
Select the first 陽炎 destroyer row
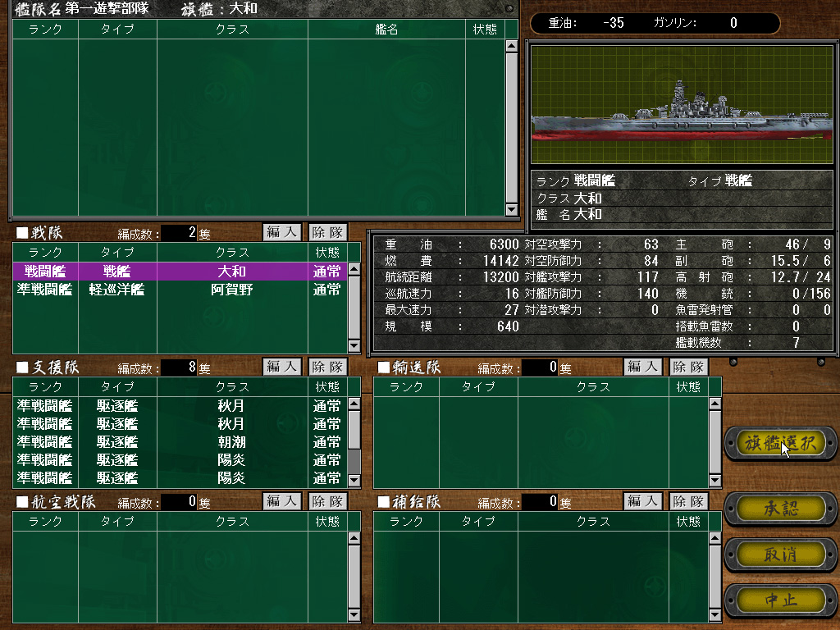point(180,460)
